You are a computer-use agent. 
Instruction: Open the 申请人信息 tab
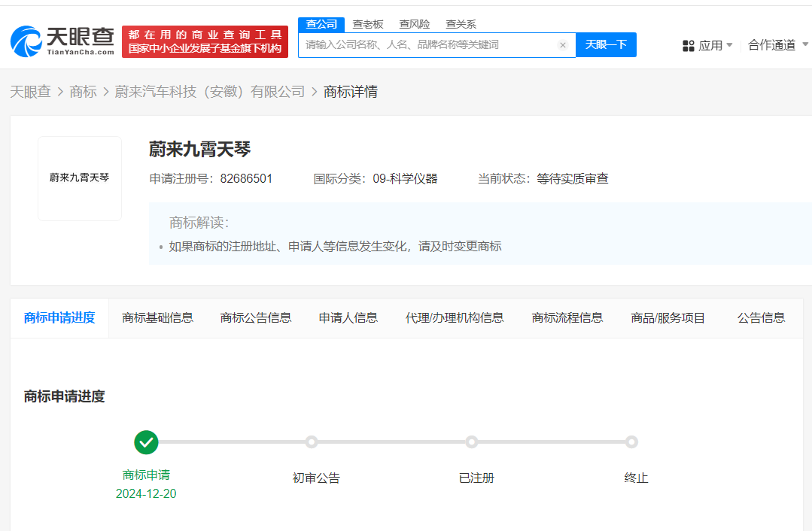tap(348, 318)
